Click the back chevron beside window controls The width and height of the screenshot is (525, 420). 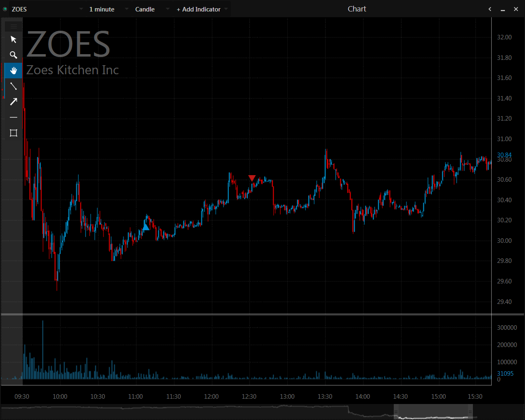490,9
